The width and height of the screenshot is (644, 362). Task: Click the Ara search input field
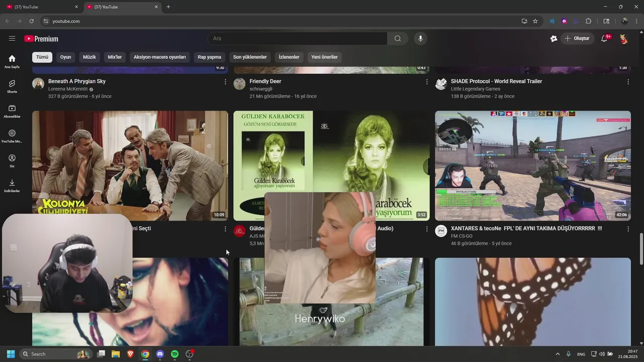click(x=297, y=38)
